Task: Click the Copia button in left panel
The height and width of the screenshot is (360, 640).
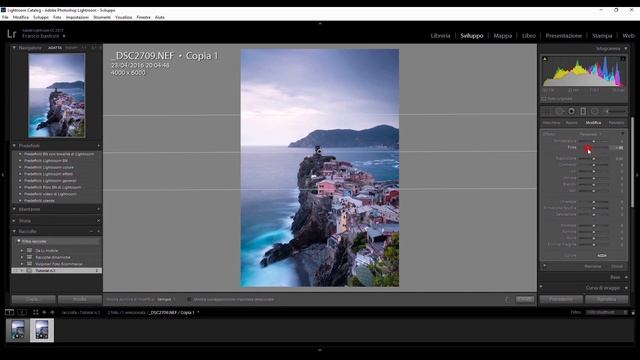Action: [33, 299]
